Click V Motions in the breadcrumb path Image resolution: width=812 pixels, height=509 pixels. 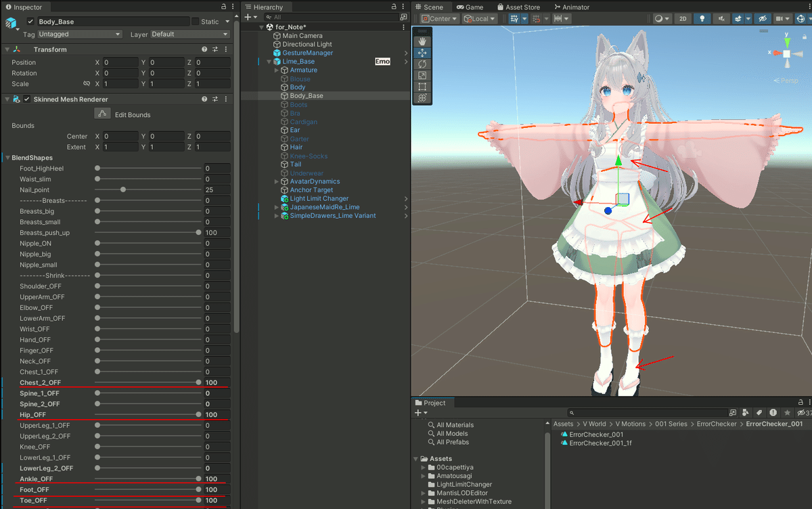[631, 424]
